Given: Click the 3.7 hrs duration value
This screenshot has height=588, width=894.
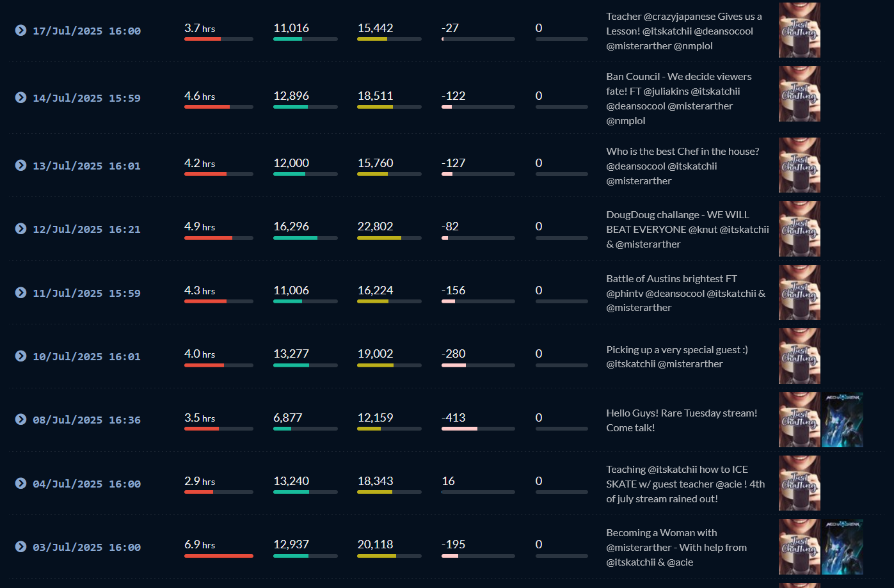Looking at the screenshot, I should point(200,28).
